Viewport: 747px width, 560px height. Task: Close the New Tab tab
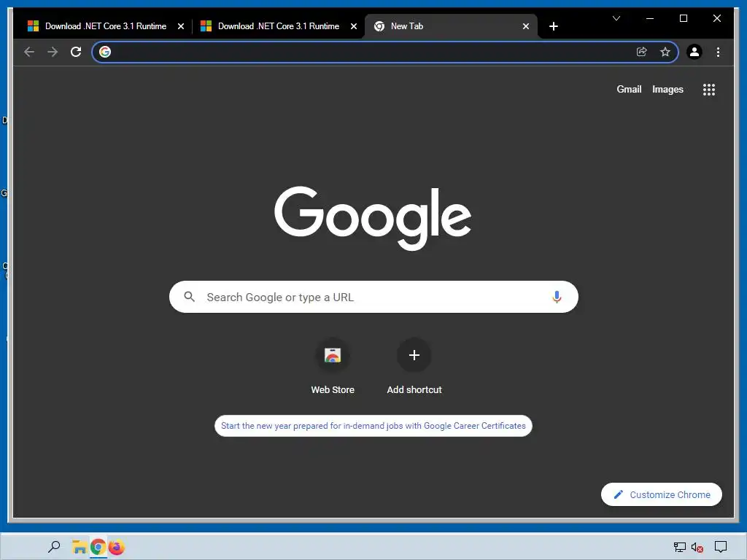[526, 26]
